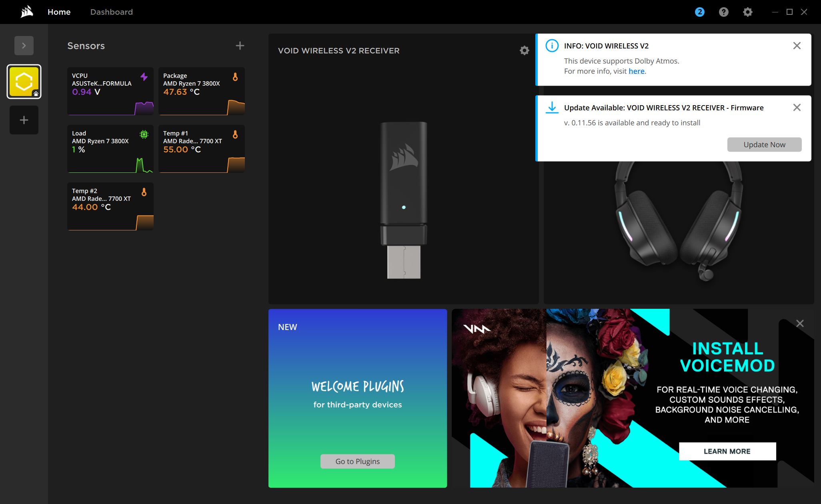The height and width of the screenshot is (504, 821).
Task: Open VOID Wireless V2 Receiver settings gear
Action: (524, 50)
